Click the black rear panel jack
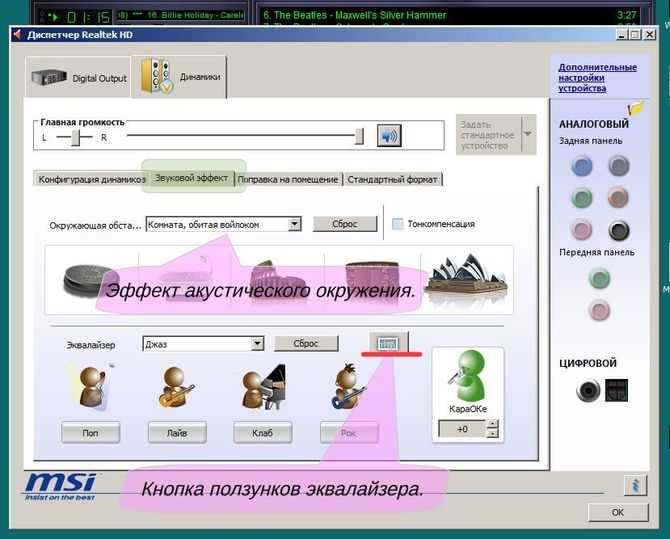 (619, 230)
